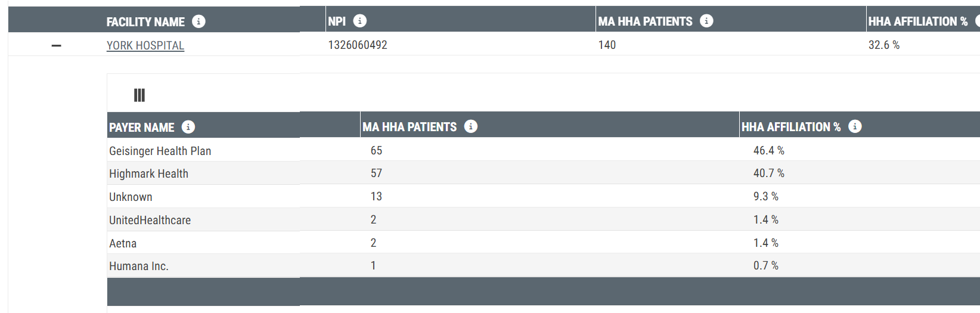This screenshot has width=980, height=313.
Task: Click info icon beside Payer Name header
Action: [x=188, y=127]
